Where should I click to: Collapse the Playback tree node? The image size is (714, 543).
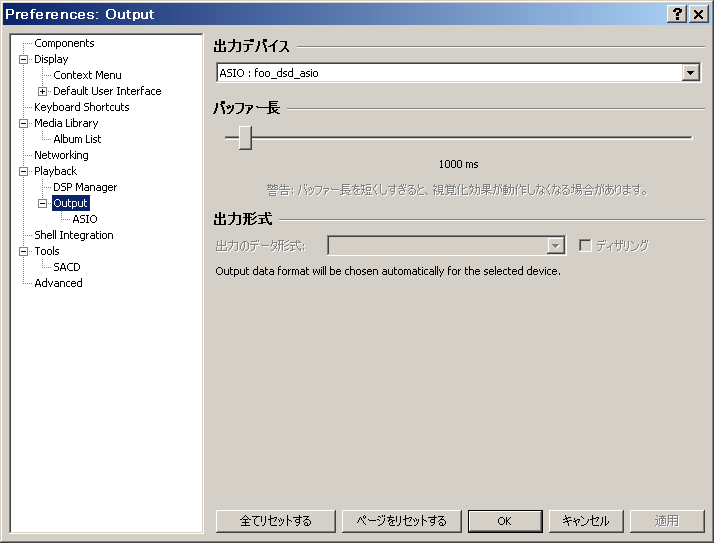point(23,171)
